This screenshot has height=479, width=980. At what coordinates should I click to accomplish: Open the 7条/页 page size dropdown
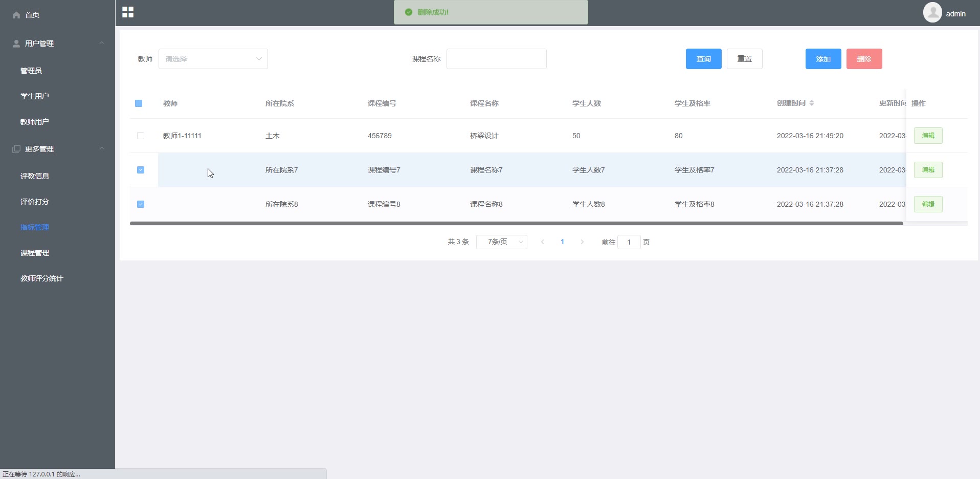coord(502,242)
